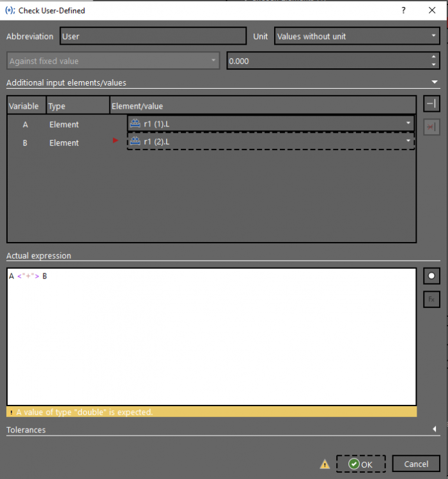The width and height of the screenshot is (448, 479).
Task: Click the OK button
Action: tap(361, 464)
